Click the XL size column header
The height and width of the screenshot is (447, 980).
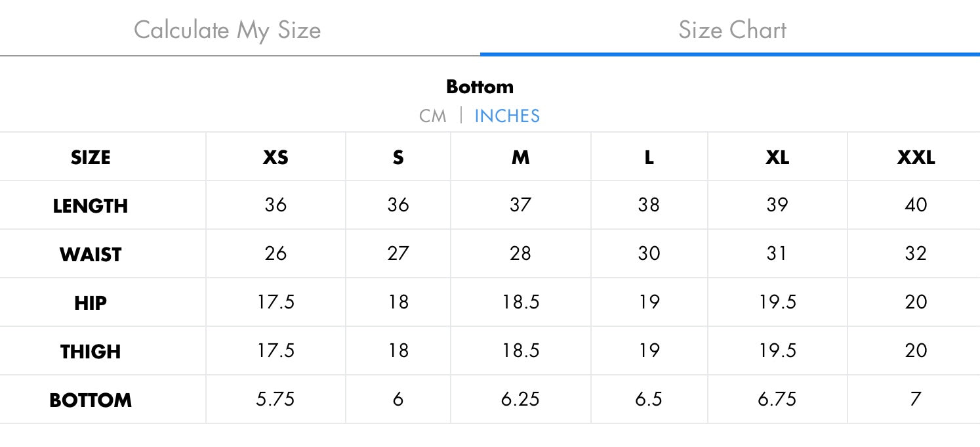[777, 158]
